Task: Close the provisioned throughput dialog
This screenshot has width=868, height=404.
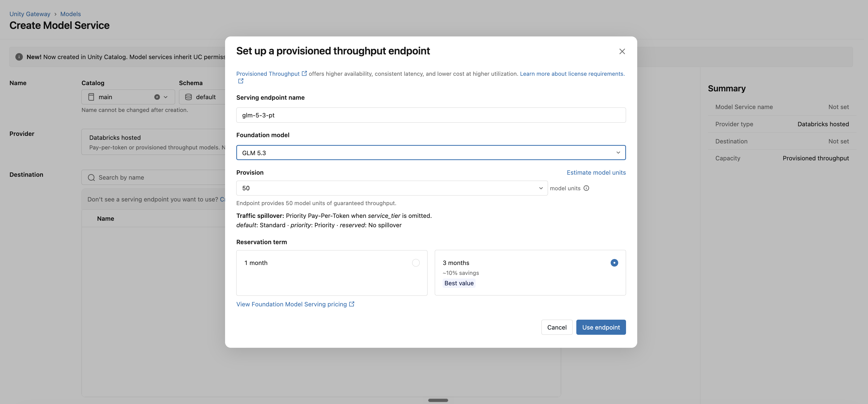Action: click(622, 51)
